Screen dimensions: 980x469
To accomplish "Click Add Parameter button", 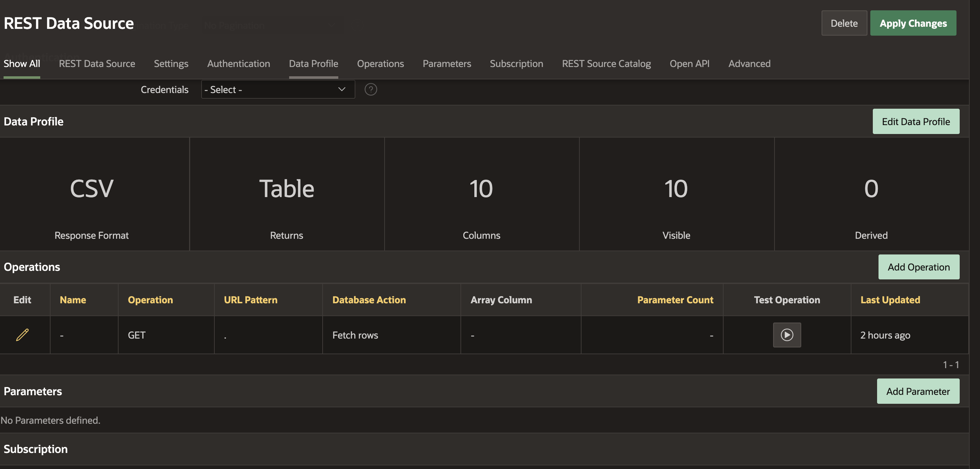I will tap(917, 391).
